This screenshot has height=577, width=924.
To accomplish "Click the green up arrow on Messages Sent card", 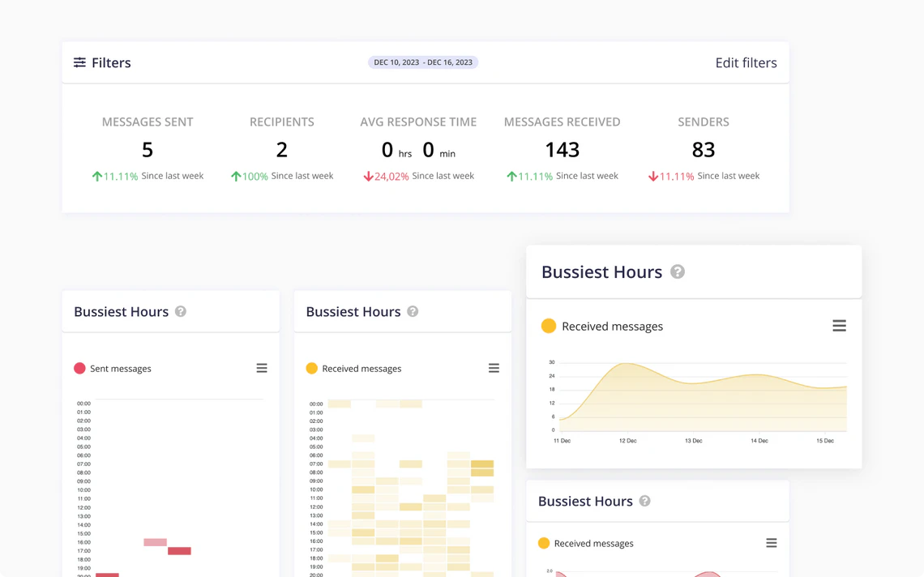I will pyautogui.click(x=96, y=175).
